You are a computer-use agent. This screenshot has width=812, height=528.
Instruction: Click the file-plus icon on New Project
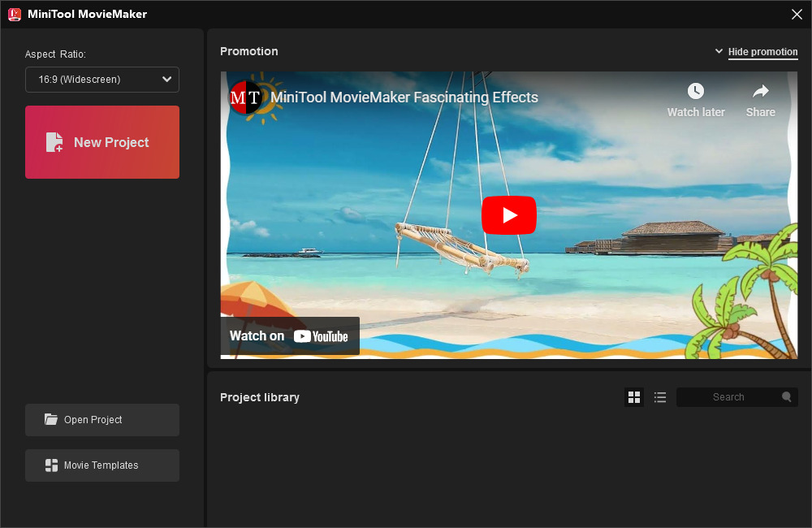pyautogui.click(x=54, y=142)
